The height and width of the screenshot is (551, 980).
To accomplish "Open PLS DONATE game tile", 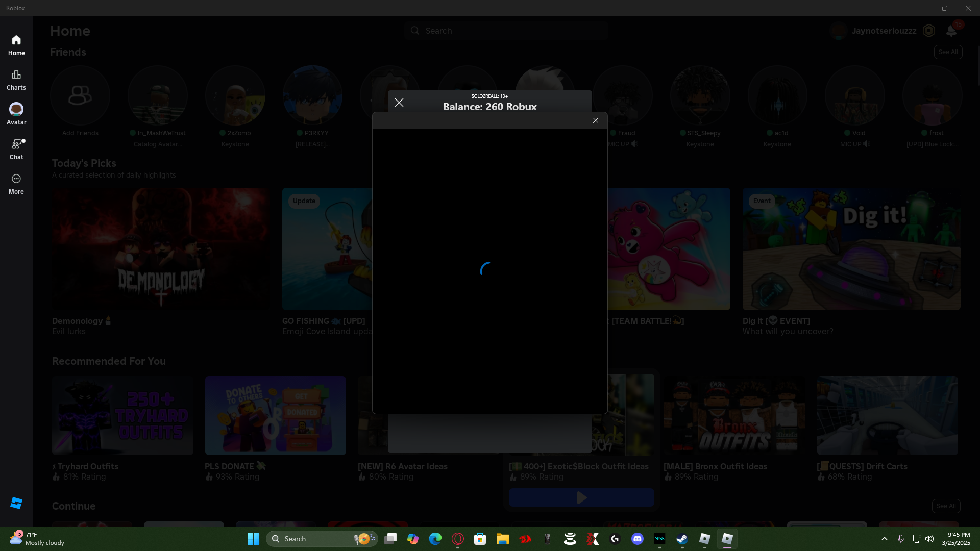I will (276, 415).
